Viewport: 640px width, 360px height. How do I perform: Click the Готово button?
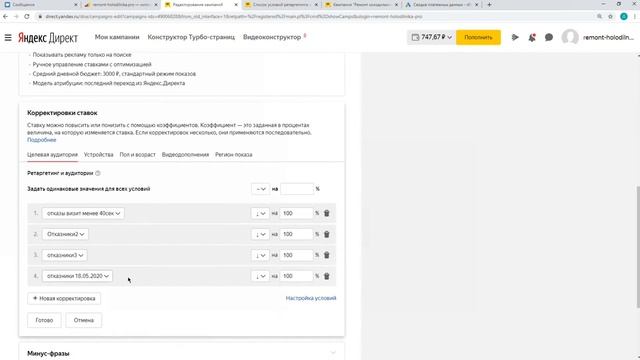coord(44,320)
